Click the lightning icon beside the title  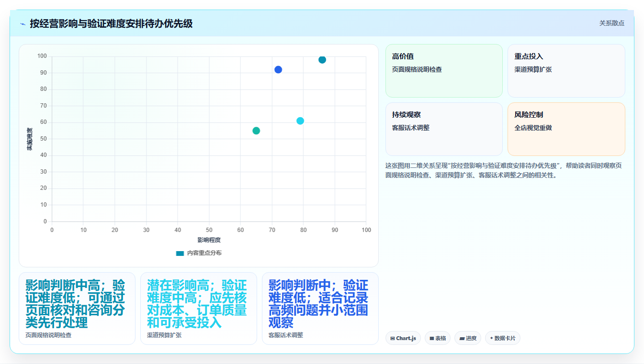[x=23, y=24]
